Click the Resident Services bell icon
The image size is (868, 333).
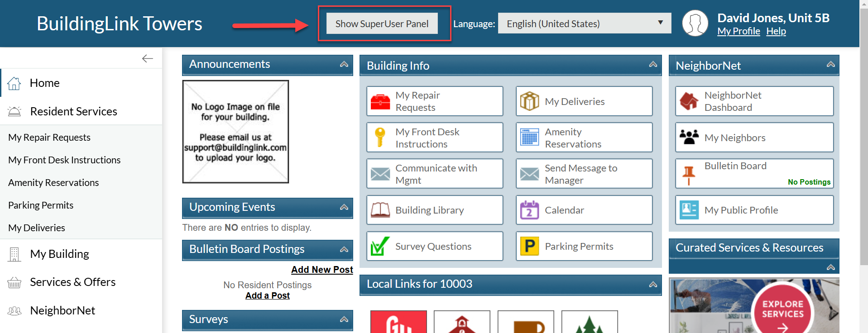click(x=14, y=111)
